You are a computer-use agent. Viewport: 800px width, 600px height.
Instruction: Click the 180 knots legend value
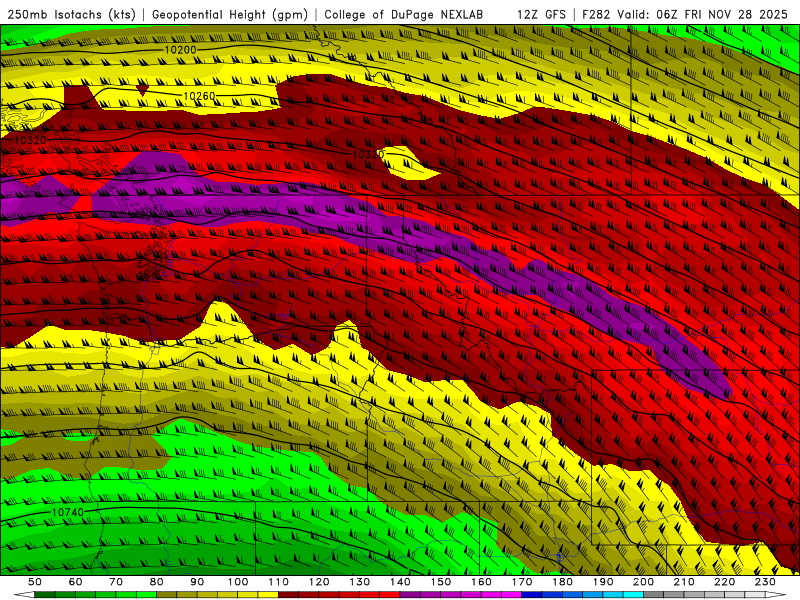click(562, 582)
